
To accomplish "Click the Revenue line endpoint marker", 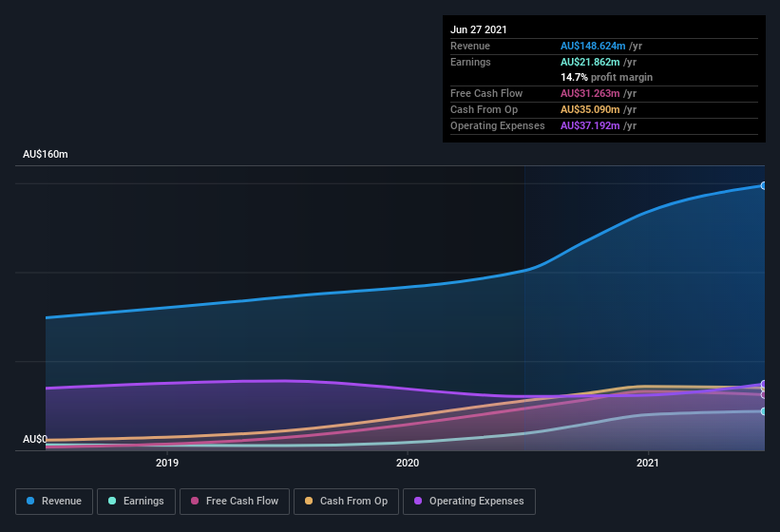I will [763, 185].
